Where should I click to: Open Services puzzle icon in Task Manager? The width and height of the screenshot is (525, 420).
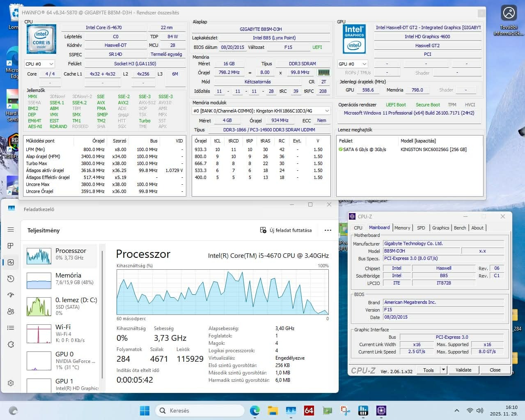(x=11, y=344)
